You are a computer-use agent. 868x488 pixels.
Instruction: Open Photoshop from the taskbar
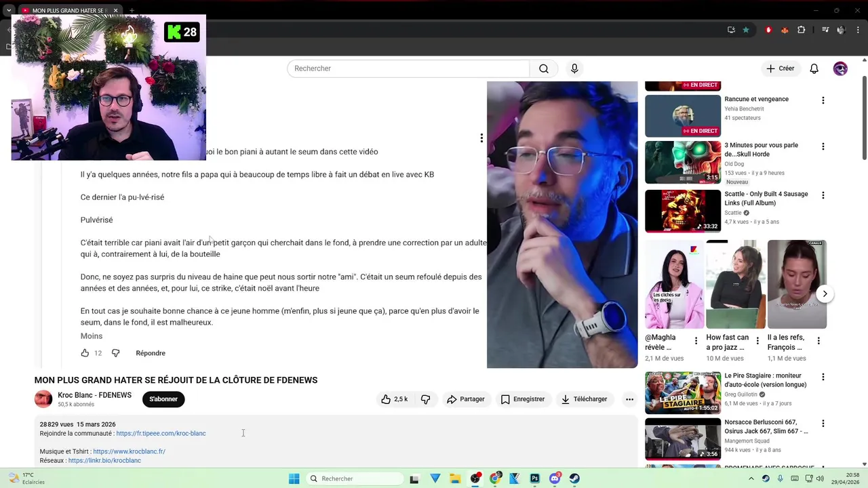tap(535, 479)
